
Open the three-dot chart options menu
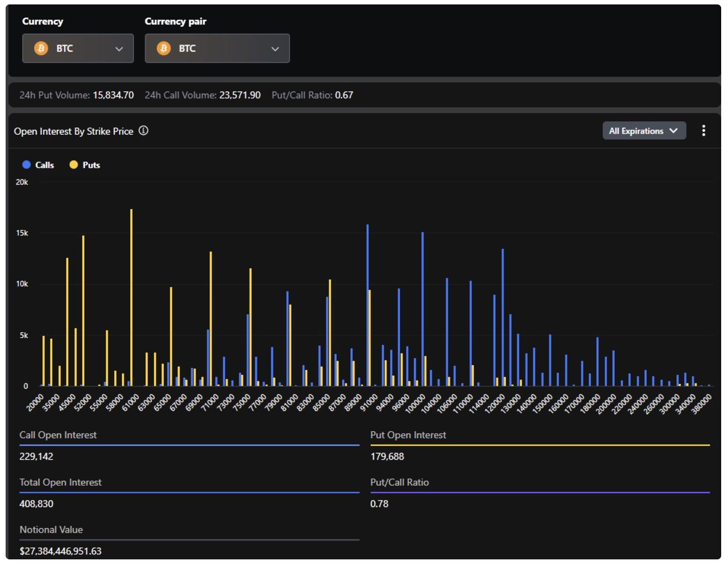(x=704, y=131)
